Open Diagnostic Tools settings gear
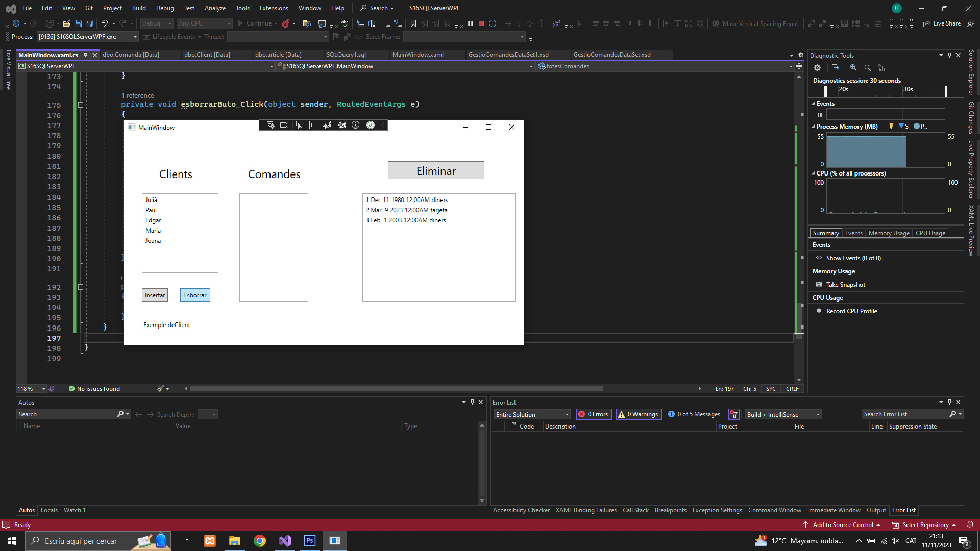The image size is (980, 551). pos(817,68)
